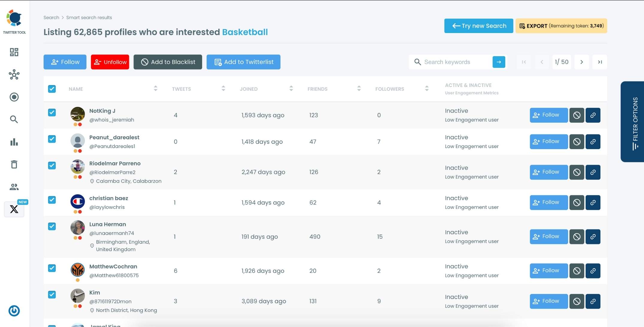Image resolution: width=644 pixels, height=327 pixels.
Task: Click the power icon at sidebar bottom
Action: pos(14,311)
